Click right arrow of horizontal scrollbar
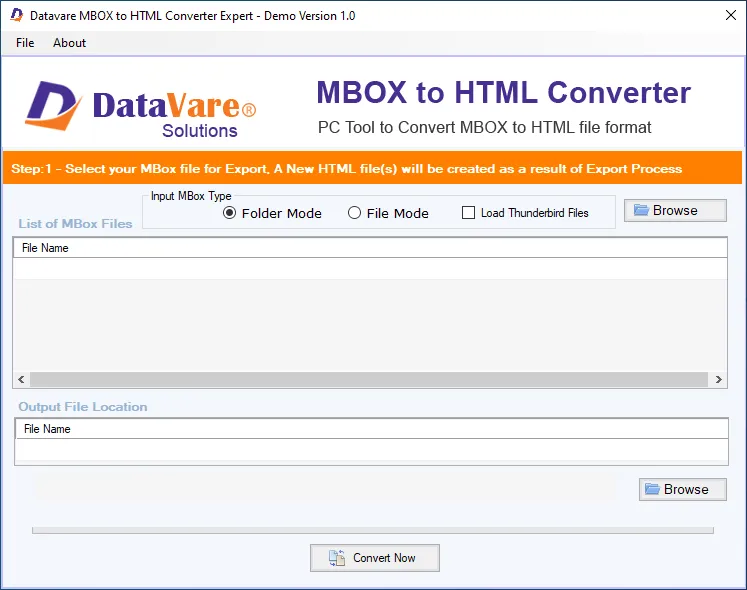 tap(718, 379)
